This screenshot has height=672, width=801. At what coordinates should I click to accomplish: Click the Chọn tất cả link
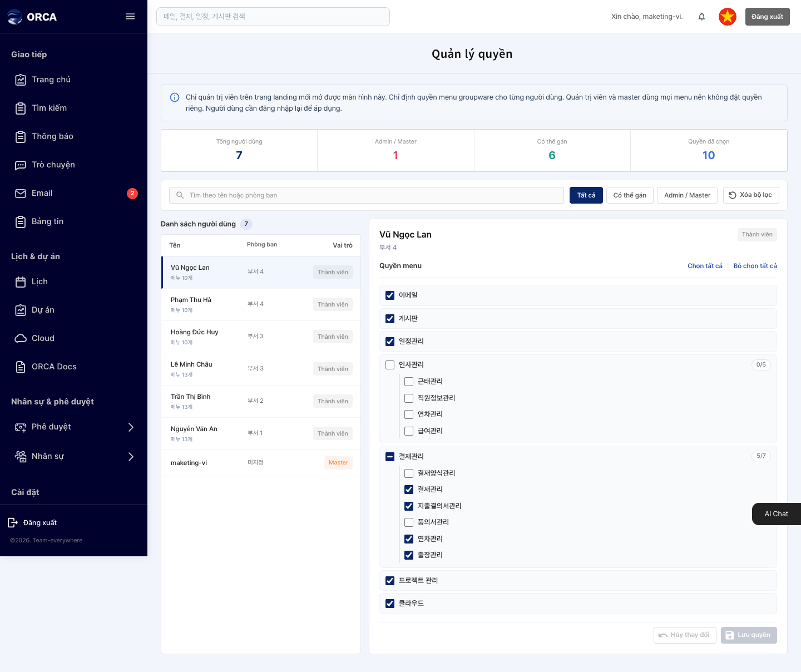pyautogui.click(x=705, y=266)
